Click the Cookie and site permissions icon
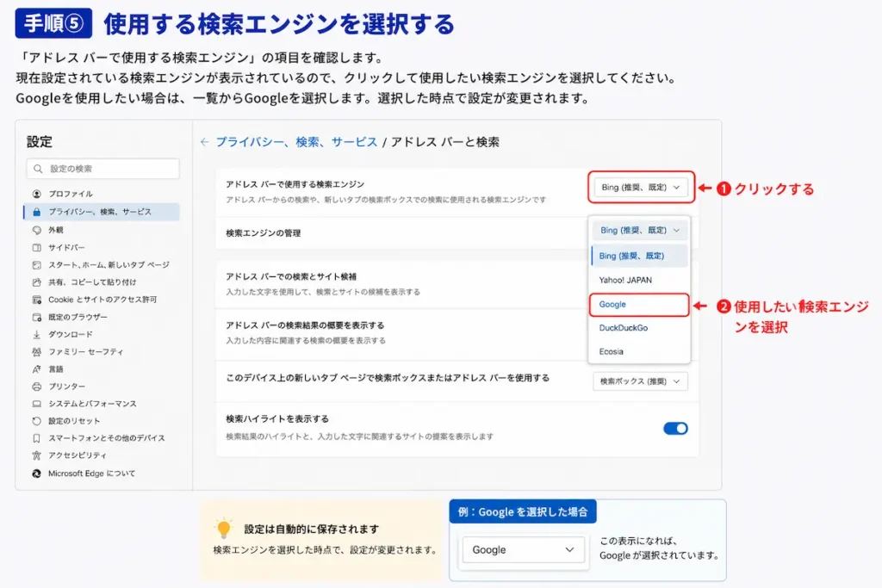 tap(36, 300)
